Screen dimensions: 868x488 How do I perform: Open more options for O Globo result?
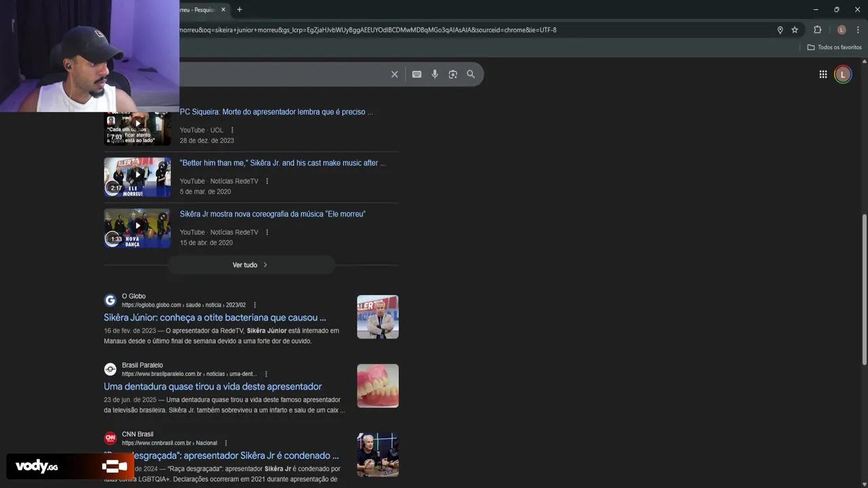[x=255, y=305]
